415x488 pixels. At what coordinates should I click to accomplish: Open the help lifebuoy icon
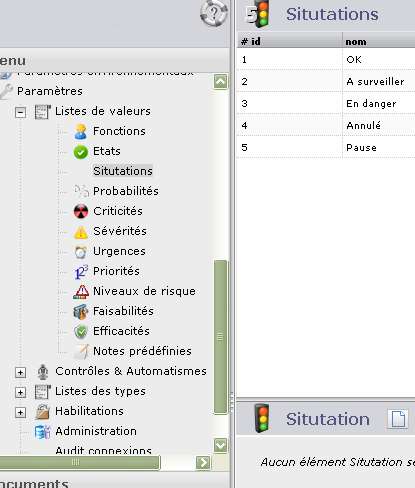tap(214, 13)
